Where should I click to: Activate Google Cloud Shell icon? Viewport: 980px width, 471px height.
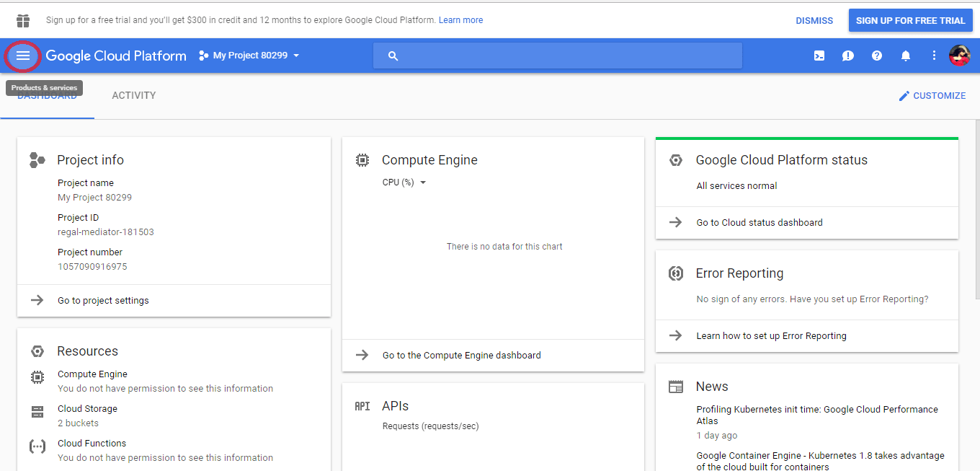coord(819,56)
